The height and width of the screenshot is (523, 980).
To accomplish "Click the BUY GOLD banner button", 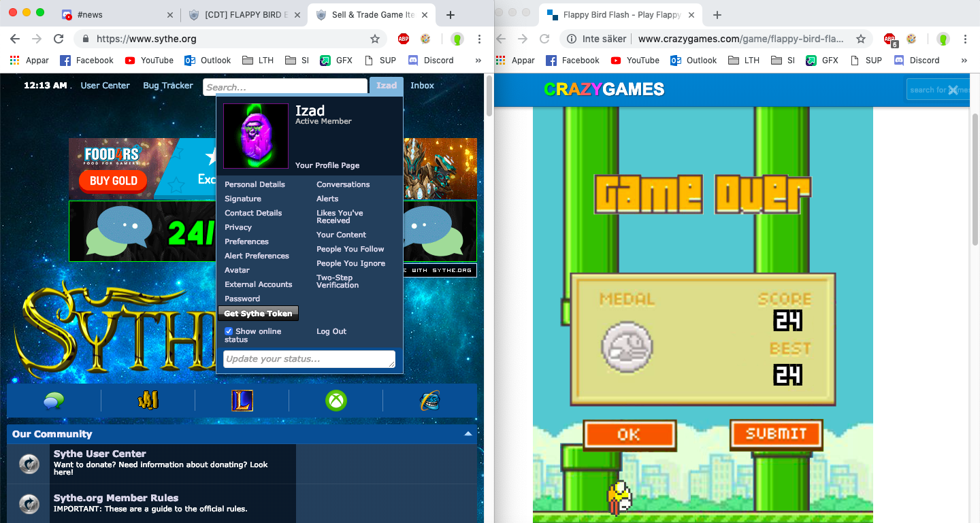I will click(114, 180).
